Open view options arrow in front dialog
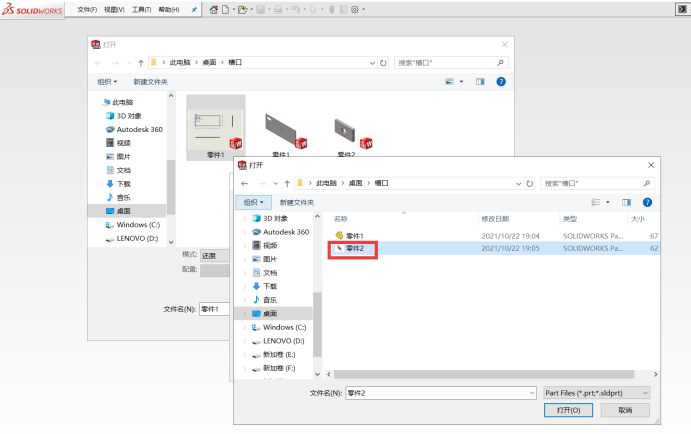The image size is (691, 434). [608, 202]
